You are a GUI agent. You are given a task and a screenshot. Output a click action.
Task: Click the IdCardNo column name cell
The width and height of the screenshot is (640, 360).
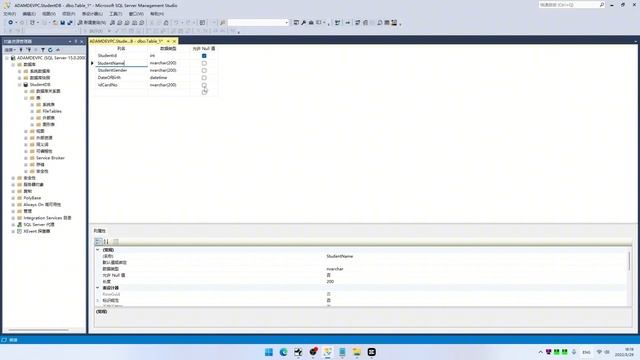[x=122, y=85]
